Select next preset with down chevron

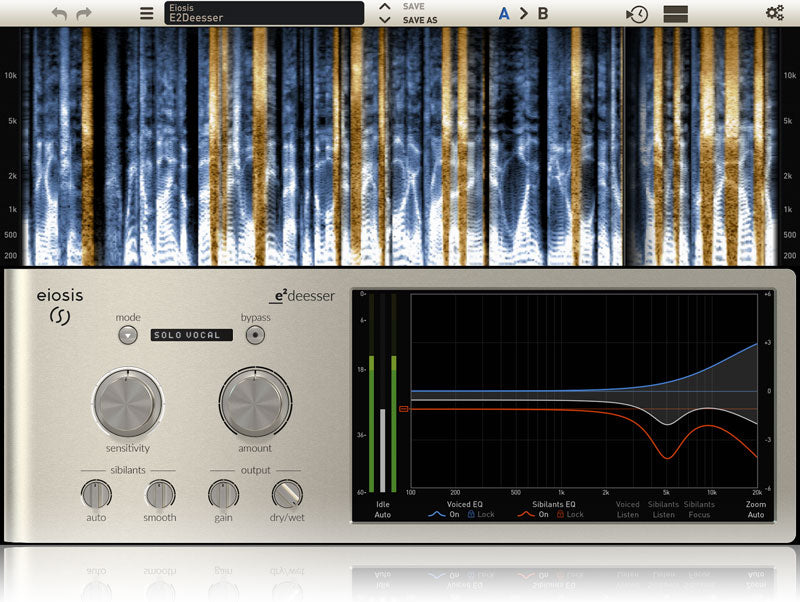coord(385,20)
